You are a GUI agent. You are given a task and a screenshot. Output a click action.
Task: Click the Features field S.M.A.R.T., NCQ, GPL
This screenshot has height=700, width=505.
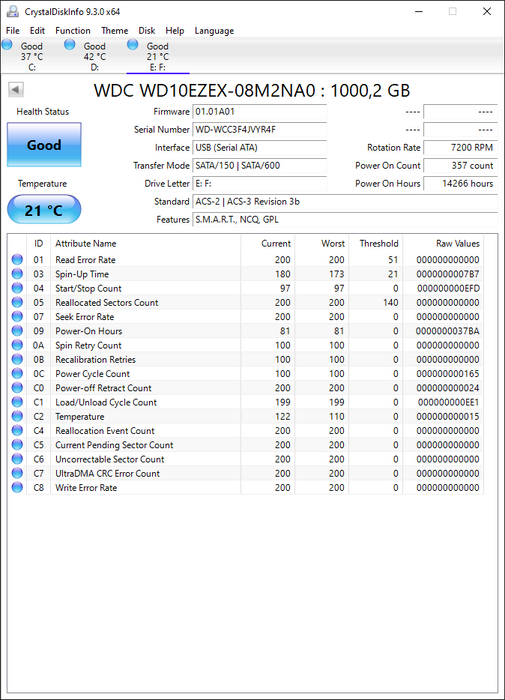tap(345, 220)
